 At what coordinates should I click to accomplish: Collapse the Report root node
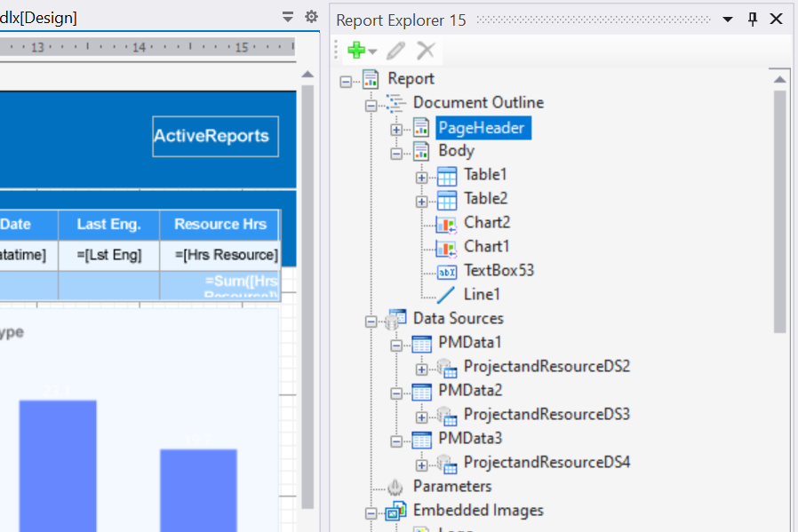click(346, 82)
